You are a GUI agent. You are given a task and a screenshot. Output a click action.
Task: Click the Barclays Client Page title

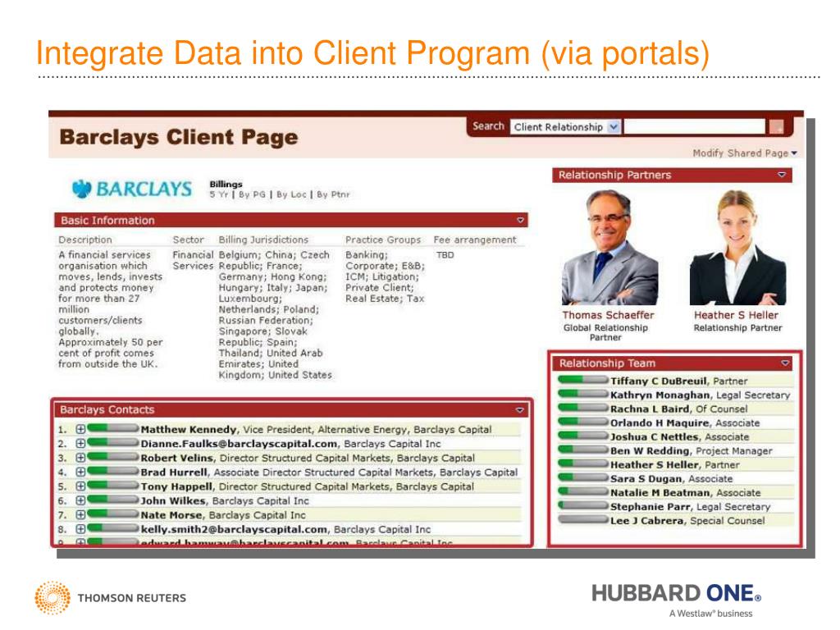click(x=178, y=137)
